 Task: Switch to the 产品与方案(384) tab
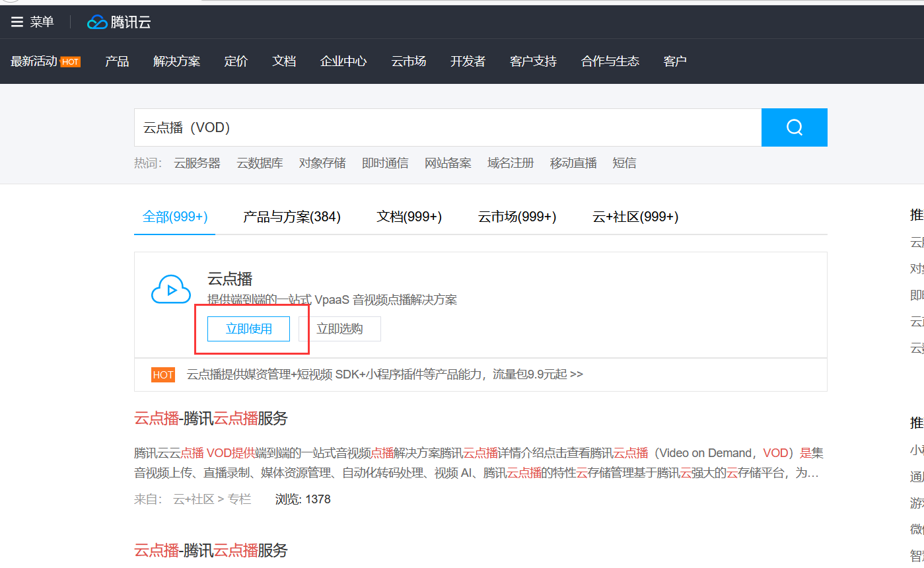point(292,217)
